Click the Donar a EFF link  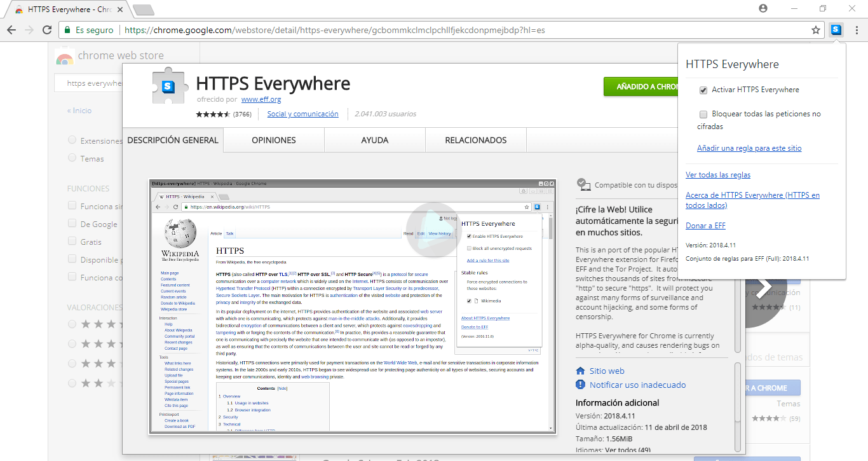click(705, 226)
